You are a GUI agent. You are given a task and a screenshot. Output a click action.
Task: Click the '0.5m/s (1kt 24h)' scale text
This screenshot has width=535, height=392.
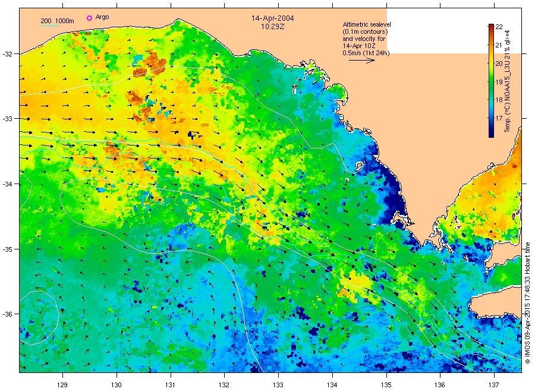(x=366, y=53)
